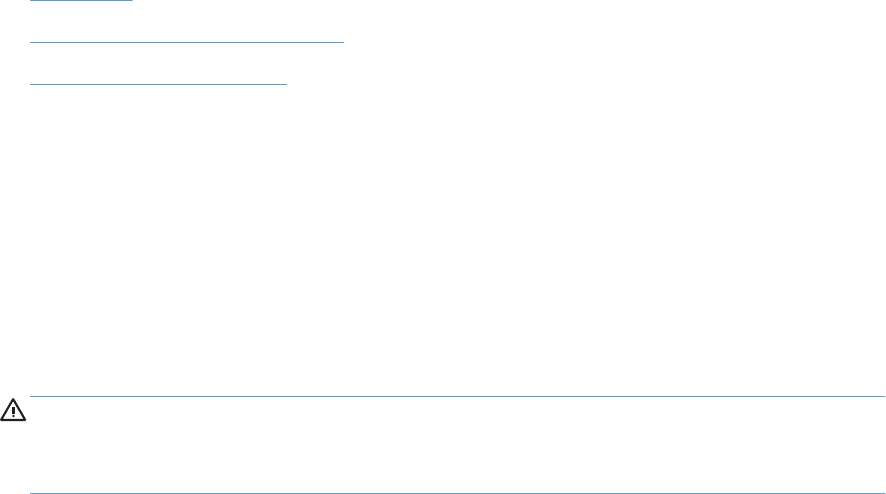
Task: Click inside the caution note body area
Action: (x=457, y=445)
